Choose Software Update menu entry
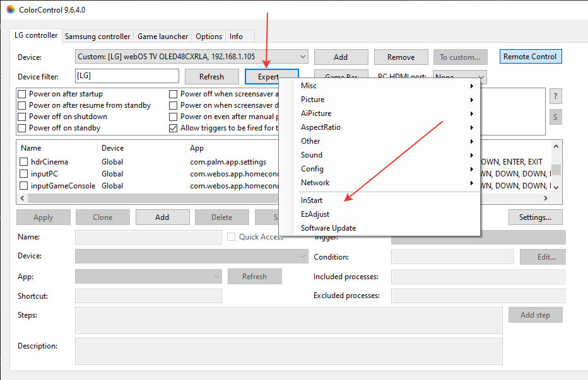 328,228
